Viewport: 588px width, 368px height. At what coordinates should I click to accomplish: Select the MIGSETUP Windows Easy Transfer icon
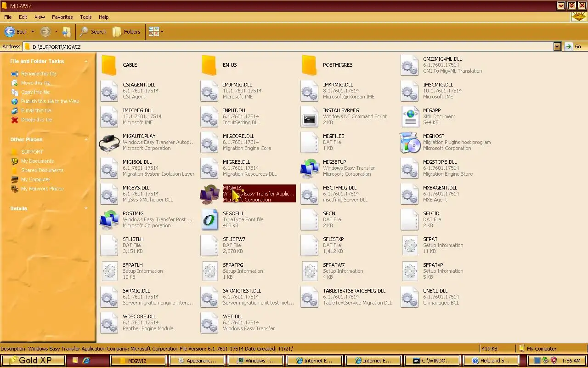click(310, 168)
